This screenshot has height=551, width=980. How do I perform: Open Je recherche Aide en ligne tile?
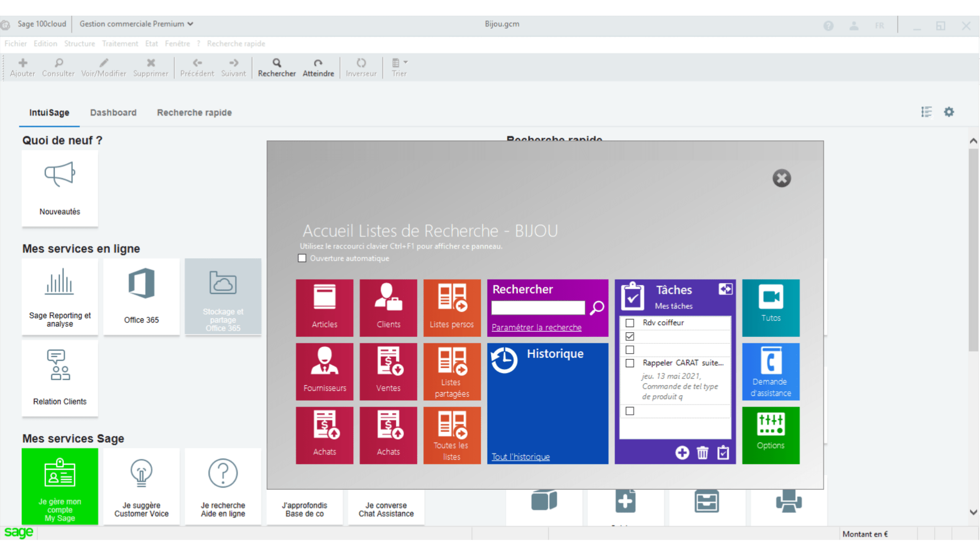[223, 486]
